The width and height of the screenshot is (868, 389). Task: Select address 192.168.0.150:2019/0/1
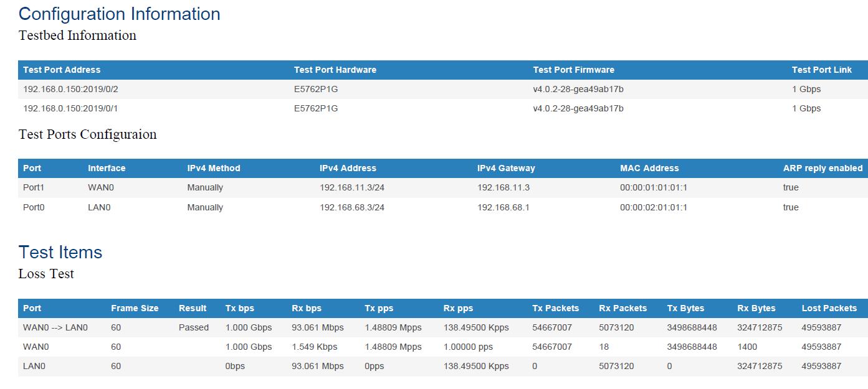[70, 108]
